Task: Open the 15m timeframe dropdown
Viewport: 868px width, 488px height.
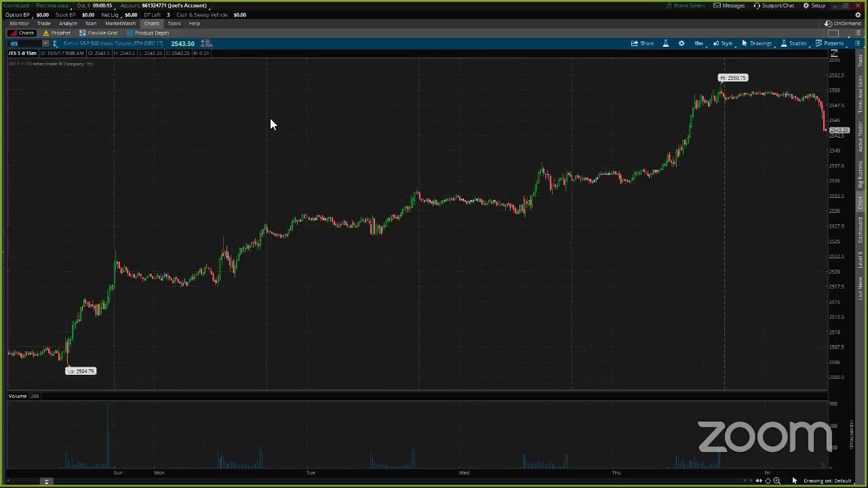Action: coord(698,43)
